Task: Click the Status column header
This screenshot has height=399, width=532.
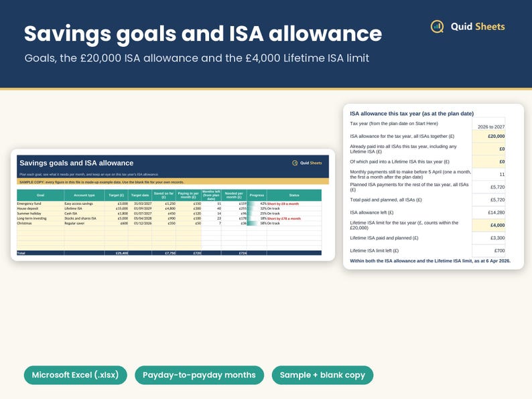Action: point(294,195)
